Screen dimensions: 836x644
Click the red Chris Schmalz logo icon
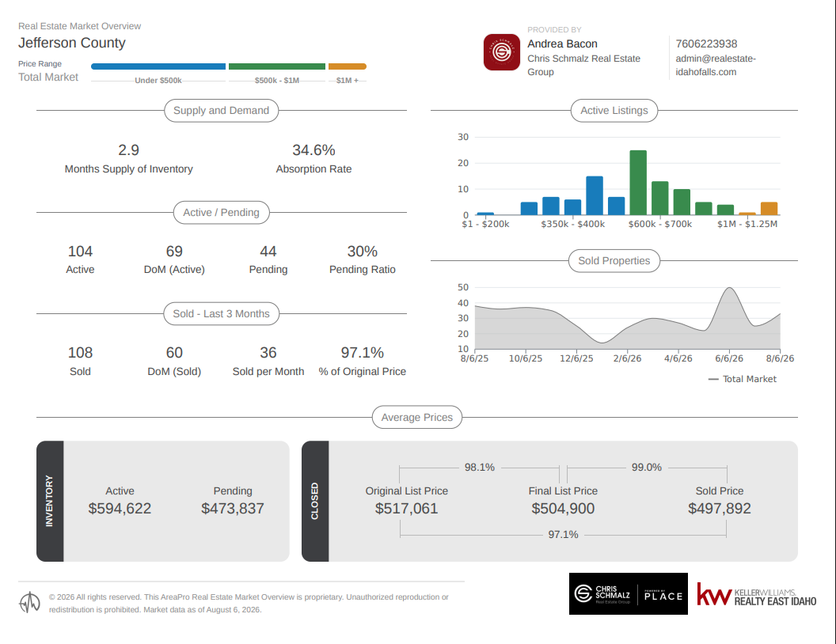502,52
